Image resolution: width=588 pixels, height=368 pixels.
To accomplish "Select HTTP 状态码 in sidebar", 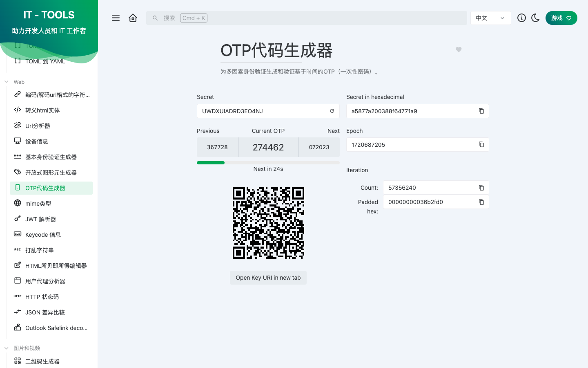I will [x=42, y=297].
